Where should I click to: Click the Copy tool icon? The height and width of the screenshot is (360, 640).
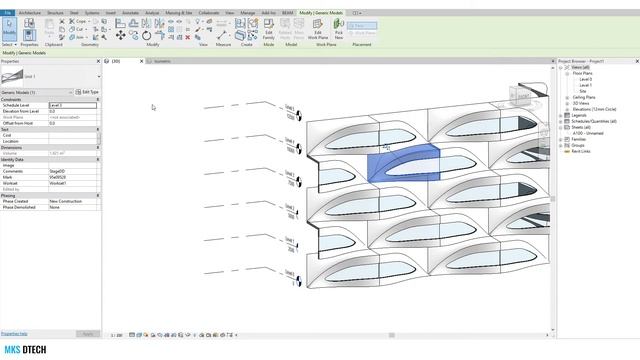point(133,36)
